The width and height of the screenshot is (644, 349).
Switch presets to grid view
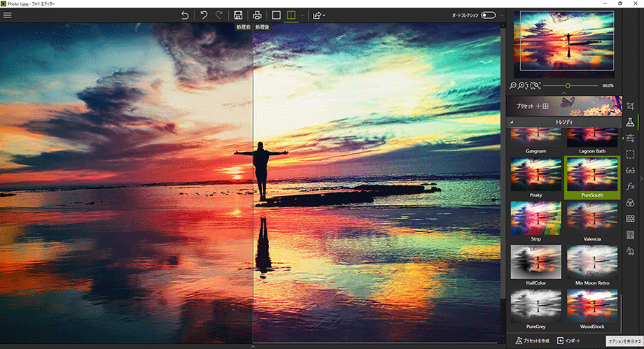click(545, 106)
